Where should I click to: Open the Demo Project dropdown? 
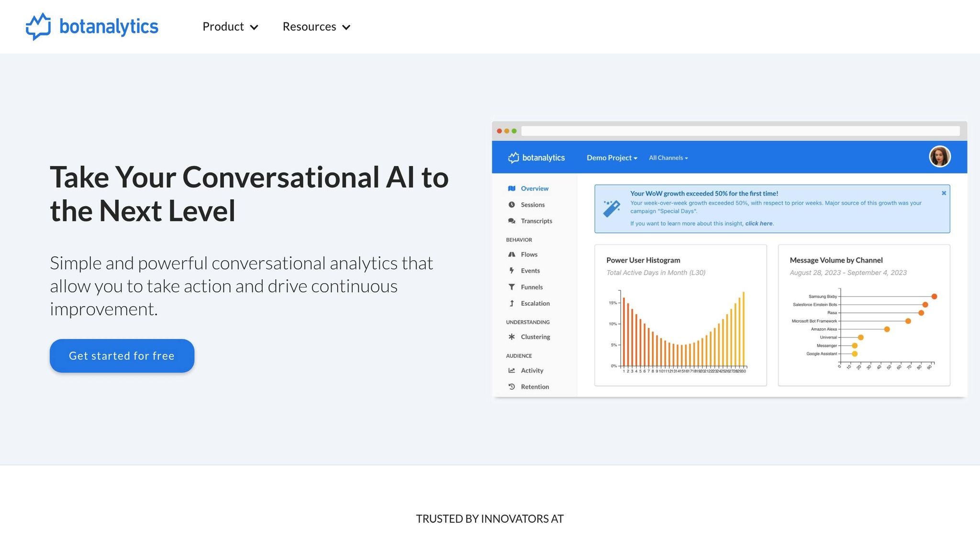click(x=612, y=158)
